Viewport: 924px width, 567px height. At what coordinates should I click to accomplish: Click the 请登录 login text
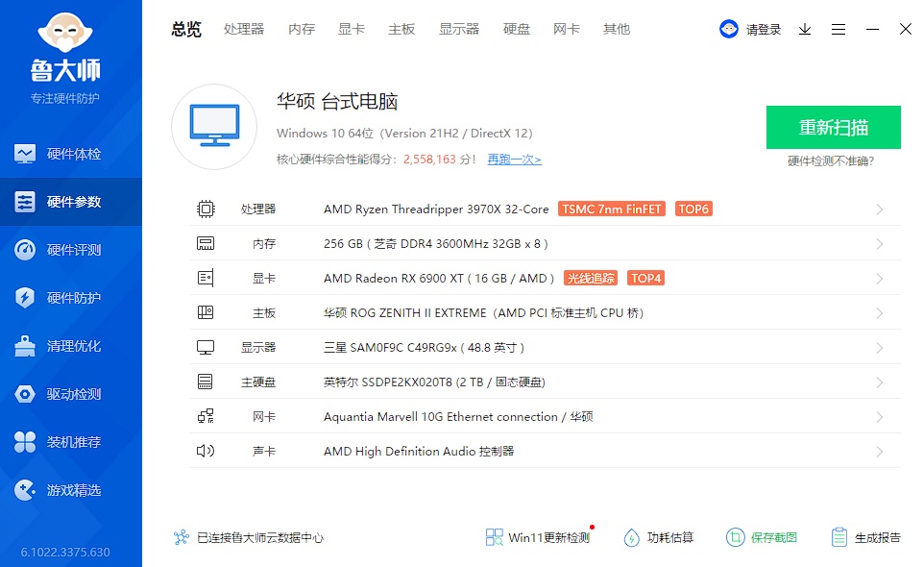(x=764, y=30)
